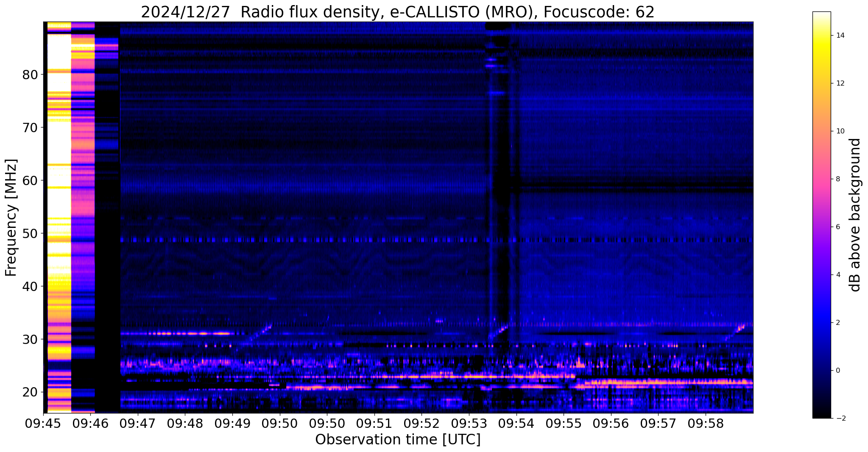This screenshot has width=868, height=452.
Task: Click the 60 MHz frequency tick label
Action: pyautogui.click(x=30, y=180)
